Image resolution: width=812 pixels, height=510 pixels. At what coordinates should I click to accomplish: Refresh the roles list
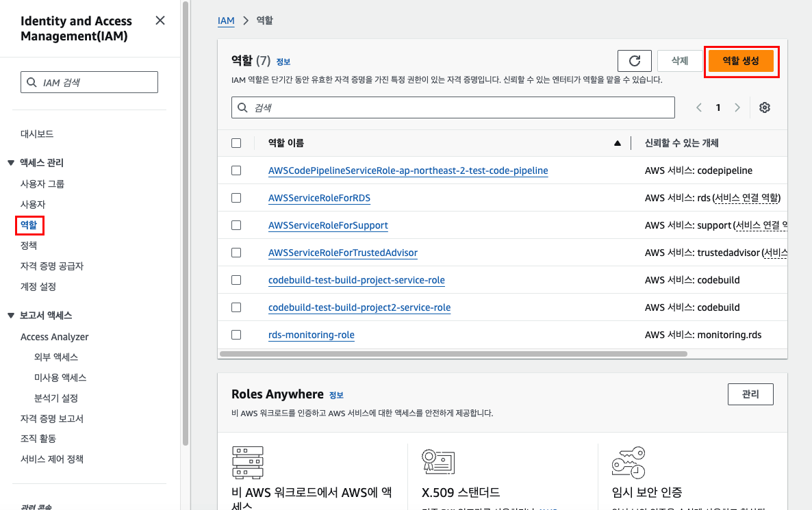point(635,61)
